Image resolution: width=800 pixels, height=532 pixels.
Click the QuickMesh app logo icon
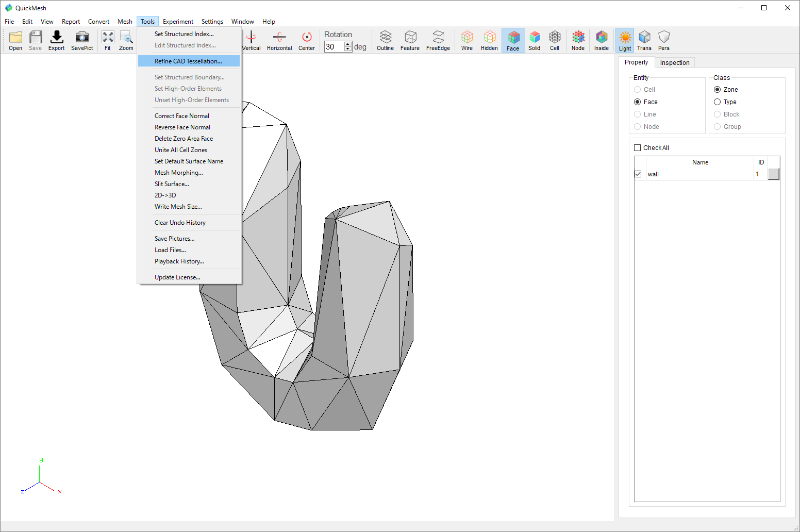pos(9,8)
